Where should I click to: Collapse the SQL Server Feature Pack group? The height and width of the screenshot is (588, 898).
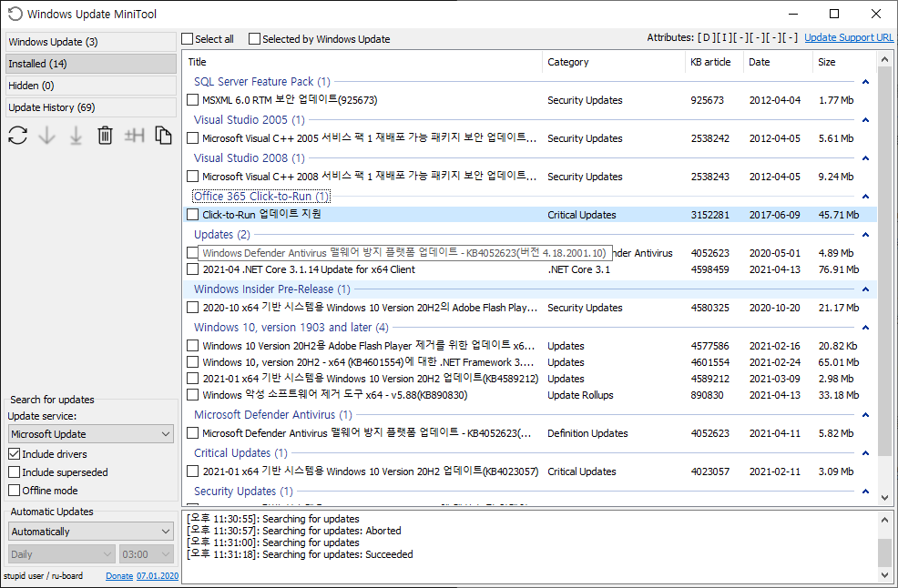pos(865,82)
